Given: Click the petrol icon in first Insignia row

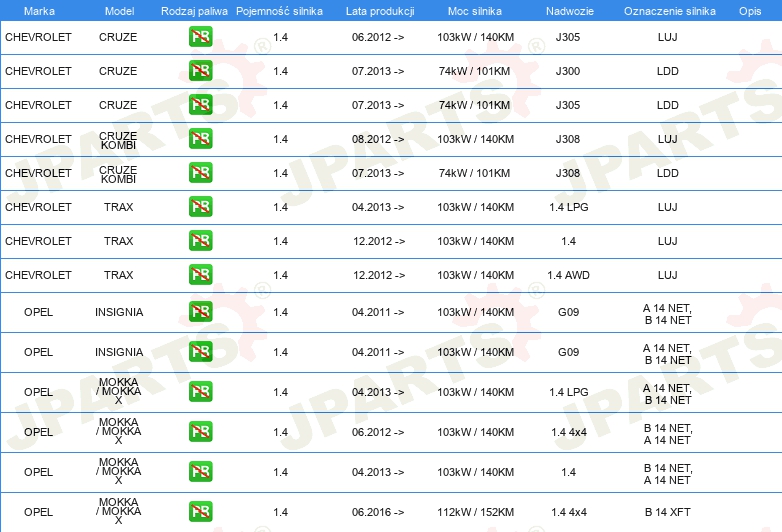Looking at the screenshot, I should (x=200, y=312).
